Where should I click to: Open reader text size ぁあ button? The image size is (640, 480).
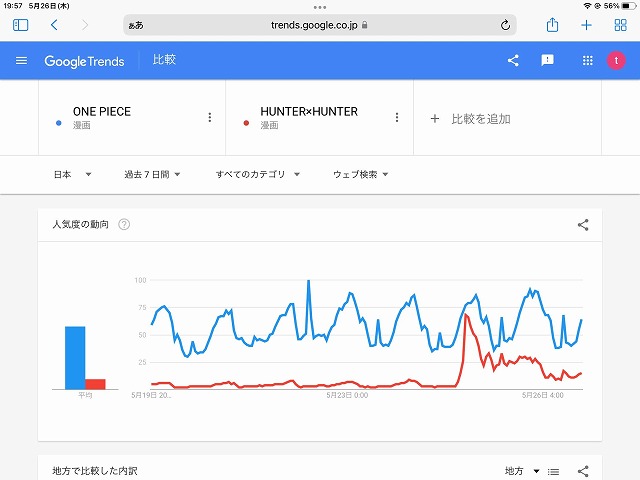pos(136,25)
